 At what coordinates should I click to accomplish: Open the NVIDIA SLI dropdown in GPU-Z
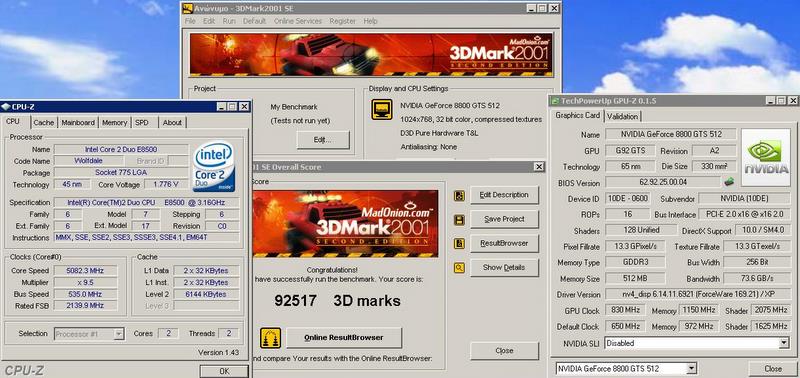tap(784, 343)
